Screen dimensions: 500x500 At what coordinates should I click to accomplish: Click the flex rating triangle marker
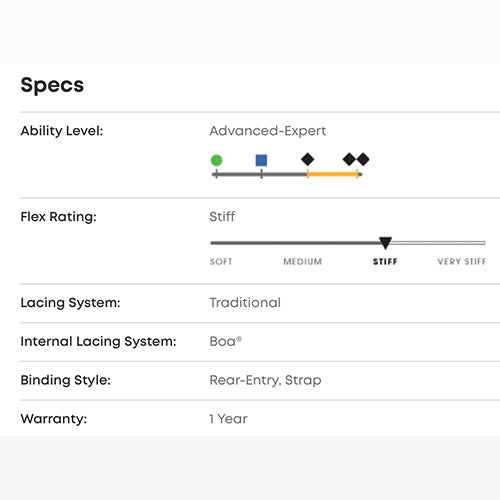tap(385, 243)
